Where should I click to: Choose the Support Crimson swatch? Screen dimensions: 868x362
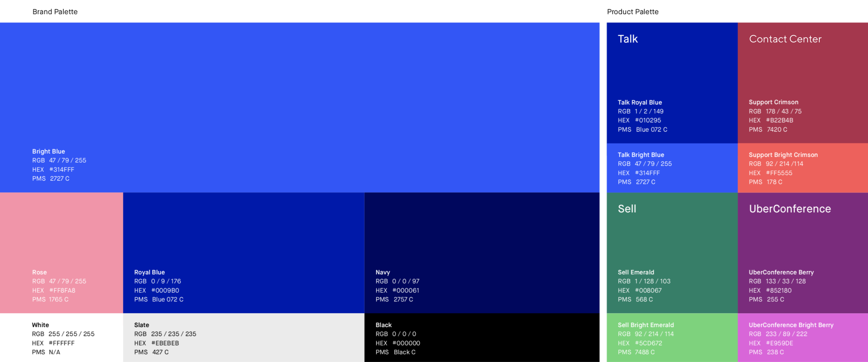803,83
